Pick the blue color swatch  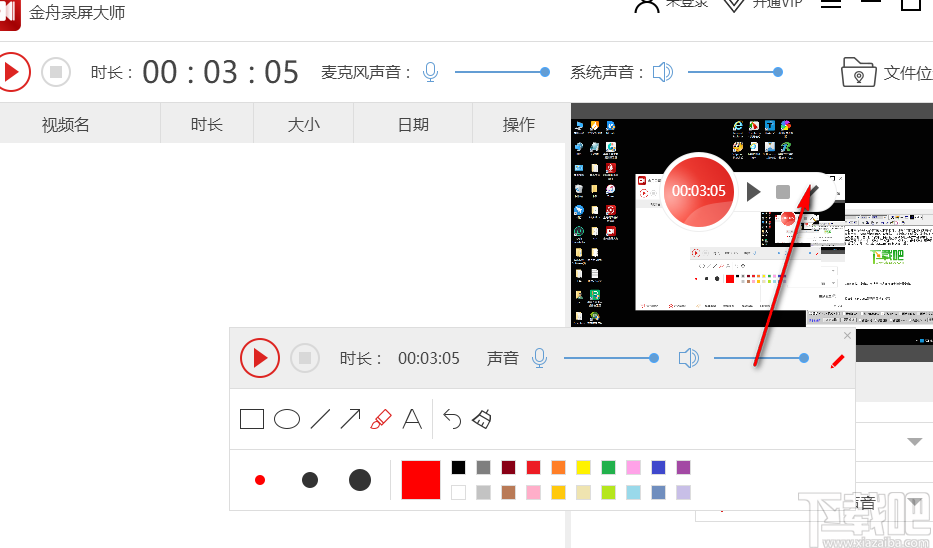[x=658, y=467]
